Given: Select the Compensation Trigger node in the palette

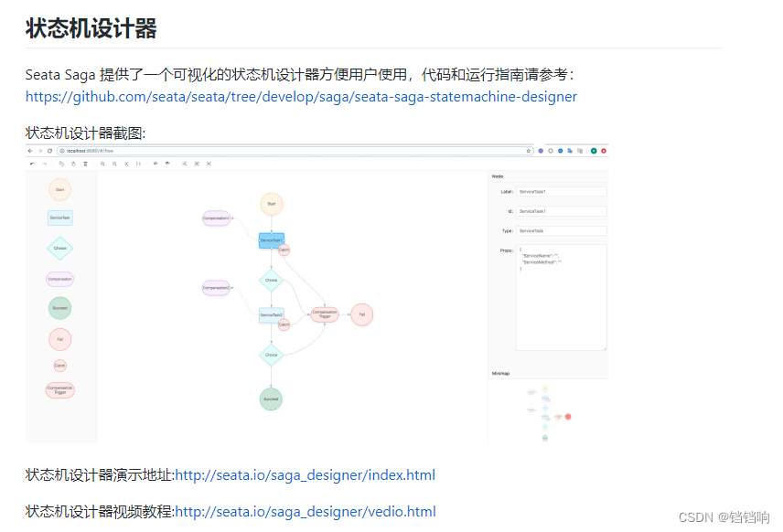Looking at the screenshot, I should click(x=59, y=390).
